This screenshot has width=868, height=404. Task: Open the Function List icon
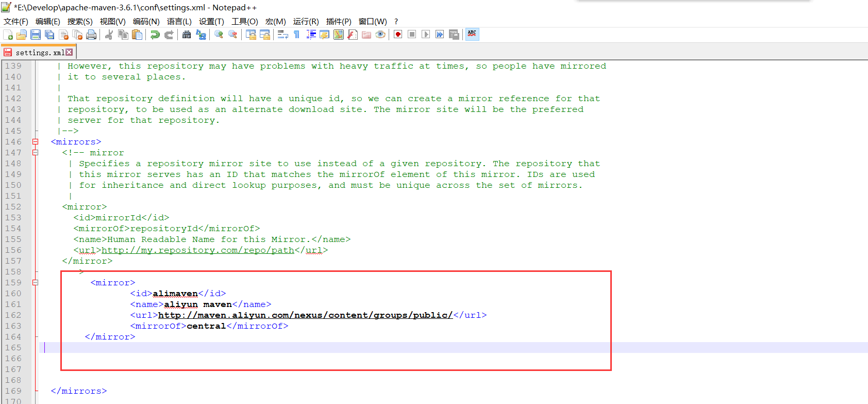pos(353,35)
